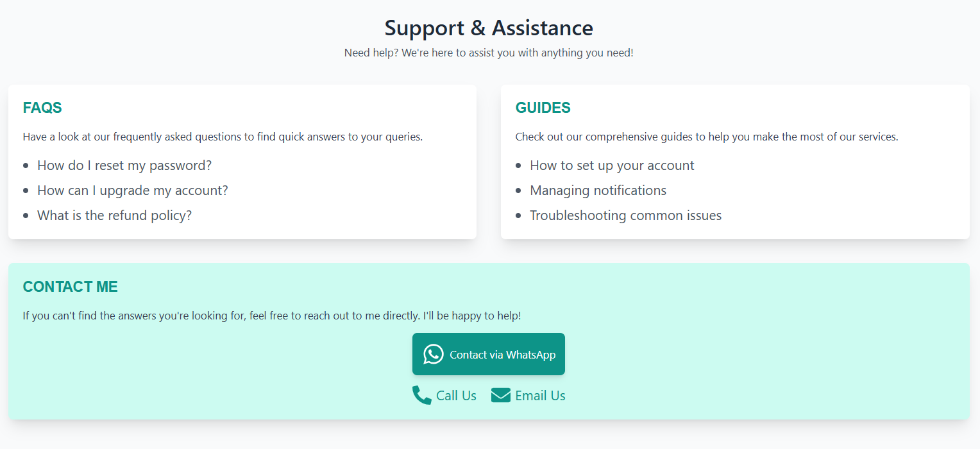
Task: View 'What is the refund policy?' question
Action: [x=115, y=216]
